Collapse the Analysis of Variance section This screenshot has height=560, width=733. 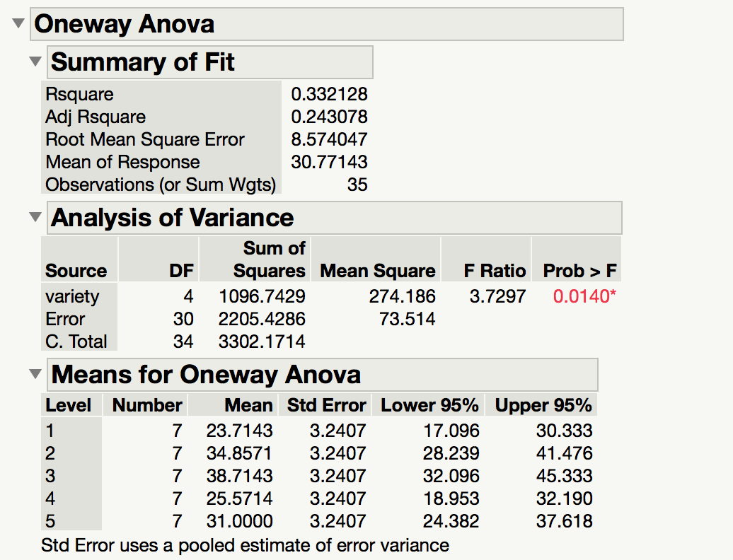tap(35, 218)
